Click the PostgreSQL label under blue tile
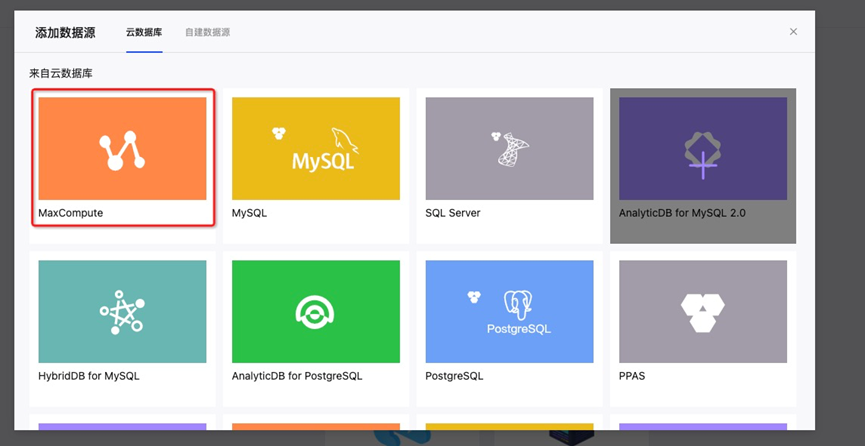Screen dimensions: 865x446 pyautogui.click(x=454, y=376)
